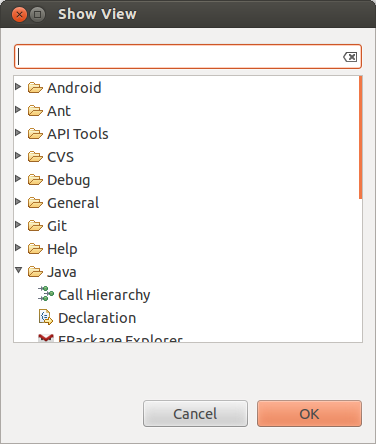Click the Declaration view icon
Image resolution: width=376 pixels, height=444 pixels.
coord(46,317)
